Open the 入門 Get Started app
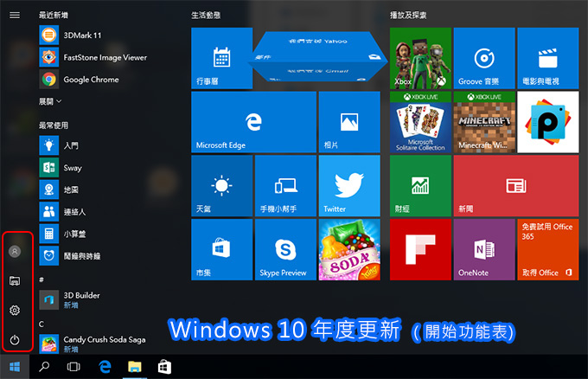 (59, 145)
